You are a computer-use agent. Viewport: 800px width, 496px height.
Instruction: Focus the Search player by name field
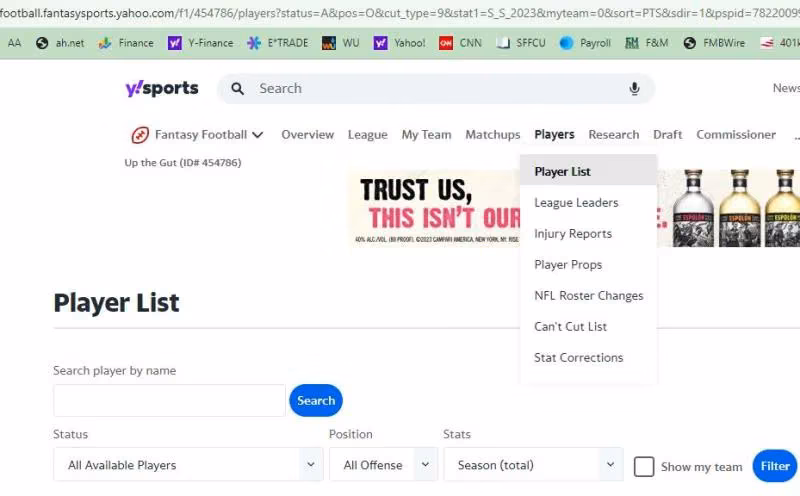(x=169, y=401)
